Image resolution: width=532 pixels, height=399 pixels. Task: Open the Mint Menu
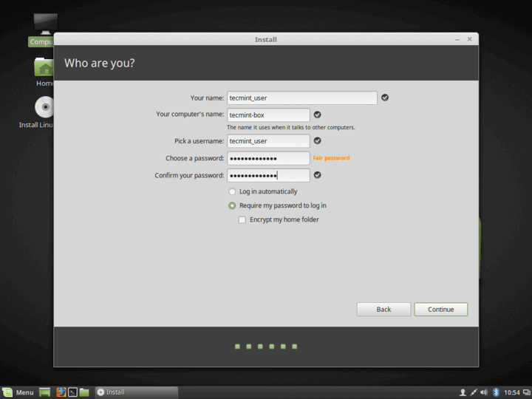[x=18, y=392]
